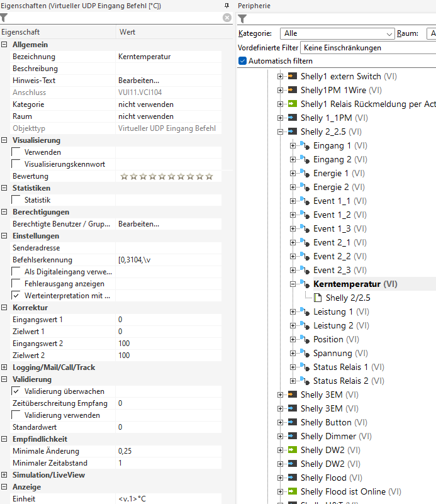Screen dimensions: 436x504
Task: Click the Raum value nicht verwenden
Action: click(x=146, y=116)
